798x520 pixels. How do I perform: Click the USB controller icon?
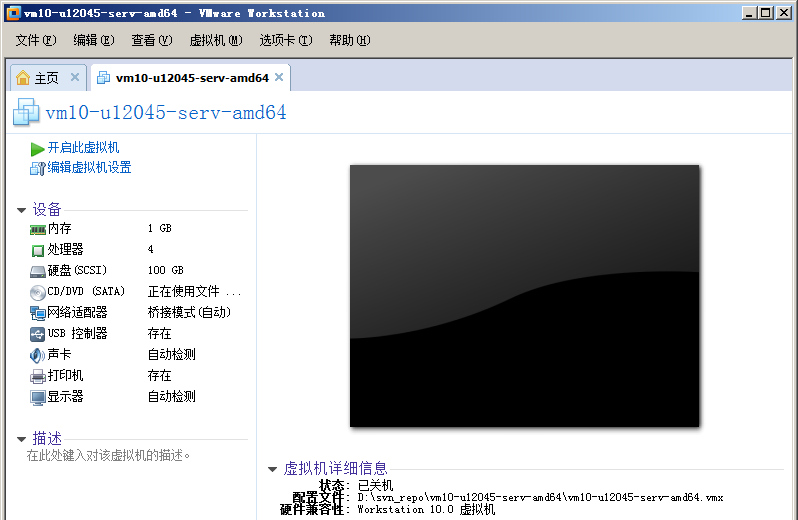pos(38,334)
